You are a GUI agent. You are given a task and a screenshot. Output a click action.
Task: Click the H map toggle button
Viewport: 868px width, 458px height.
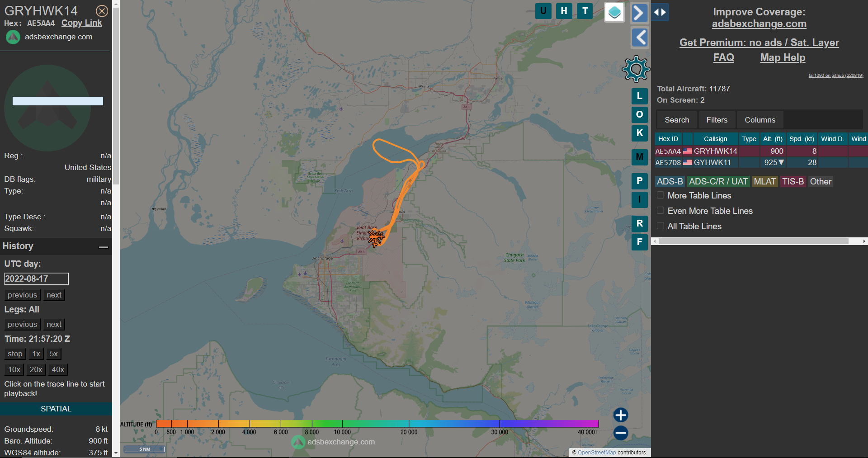coord(564,11)
